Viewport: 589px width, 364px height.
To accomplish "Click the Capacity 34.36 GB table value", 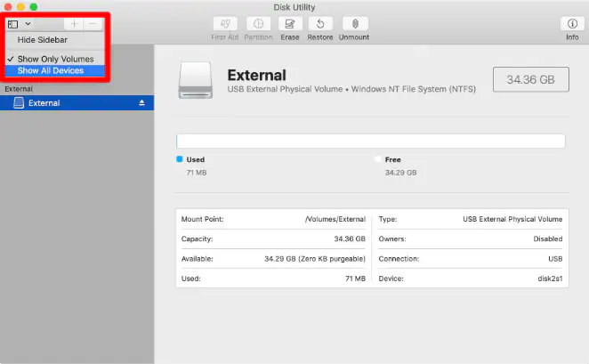I will (x=350, y=239).
